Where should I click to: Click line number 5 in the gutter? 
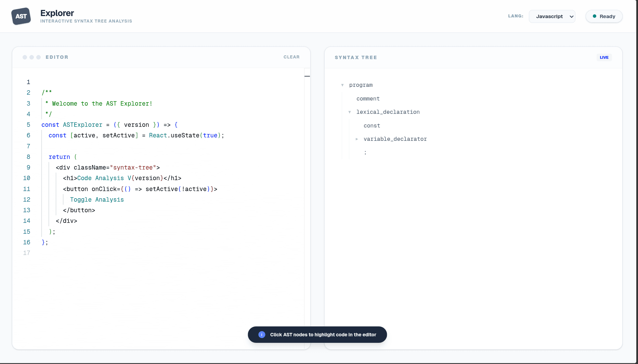tap(28, 125)
